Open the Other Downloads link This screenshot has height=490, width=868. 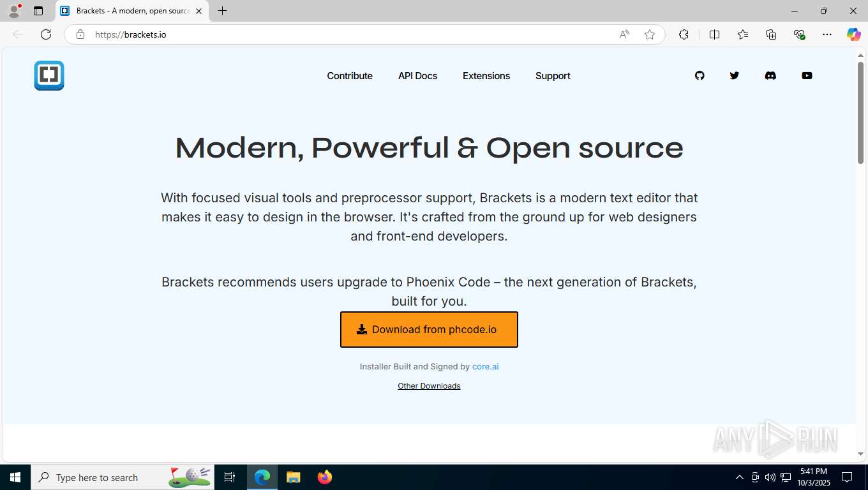click(x=429, y=385)
